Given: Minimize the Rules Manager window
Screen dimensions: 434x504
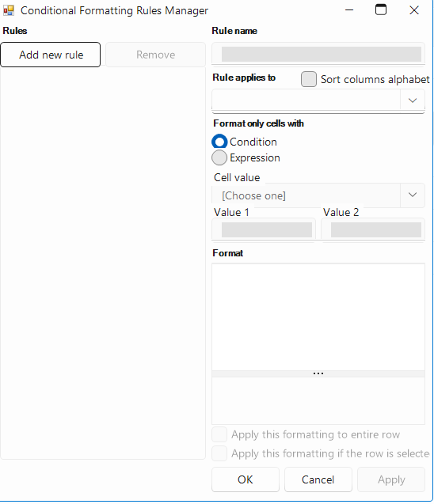Looking at the screenshot, I should pyautogui.click(x=349, y=10).
